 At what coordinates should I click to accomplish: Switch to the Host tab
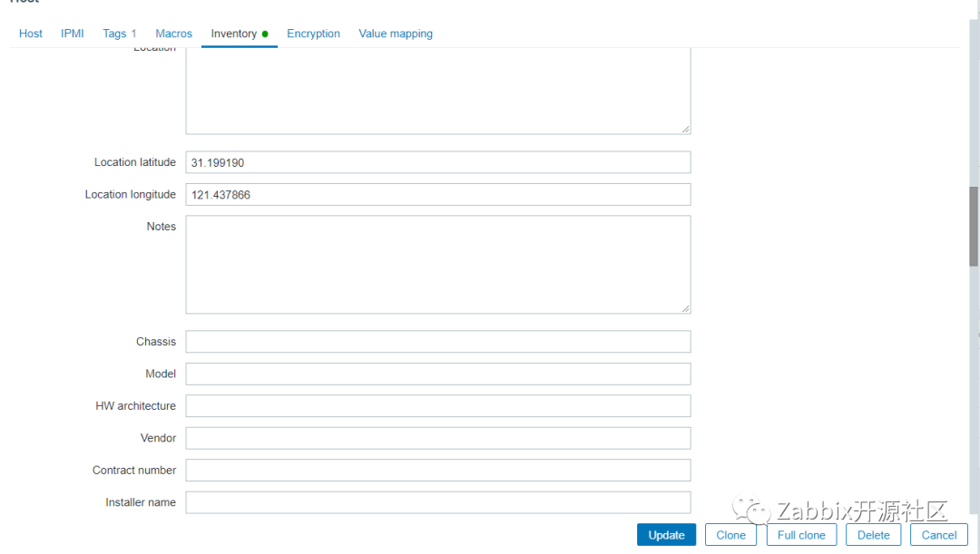click(x=31, y=34)
